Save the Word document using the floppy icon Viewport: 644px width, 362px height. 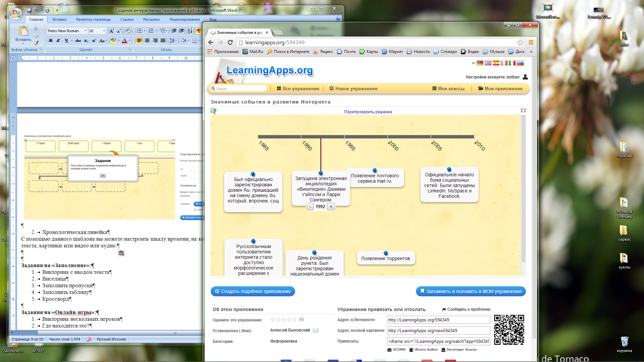29,11
